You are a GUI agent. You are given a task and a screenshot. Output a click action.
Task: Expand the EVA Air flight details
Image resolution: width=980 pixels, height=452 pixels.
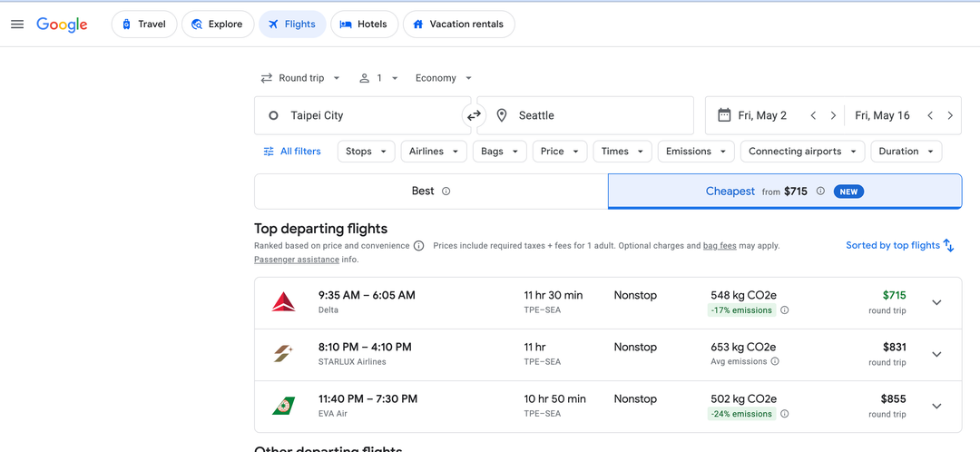(x=936, y=407)
